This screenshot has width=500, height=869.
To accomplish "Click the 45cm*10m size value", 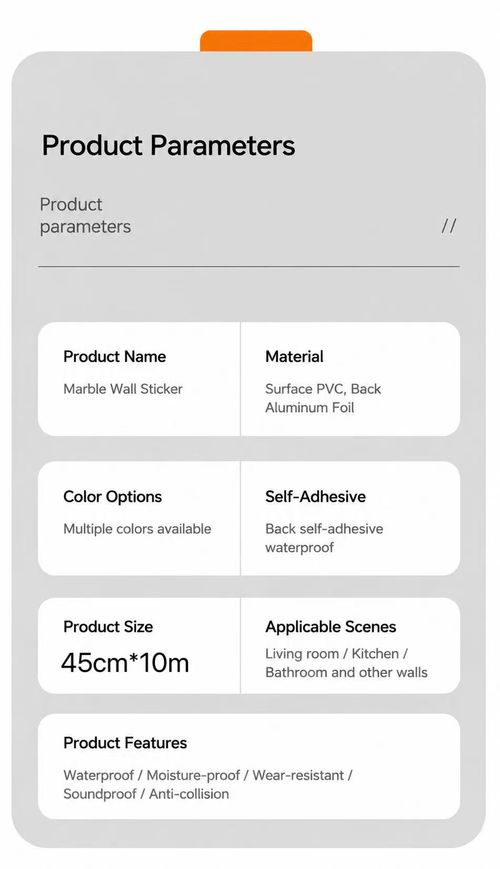I will click(125, 663).
